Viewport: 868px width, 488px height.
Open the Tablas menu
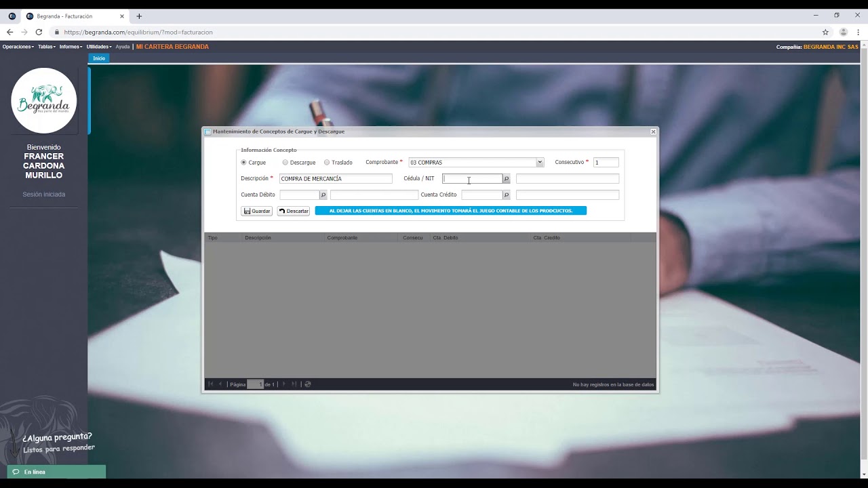(x=46, y=47)
